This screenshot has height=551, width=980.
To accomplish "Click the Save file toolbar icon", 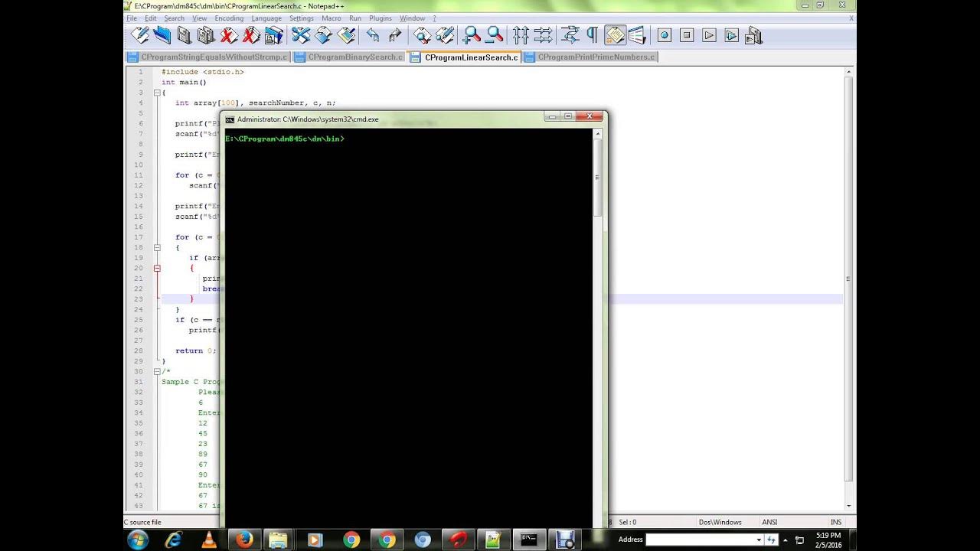I will pos(185,35).
